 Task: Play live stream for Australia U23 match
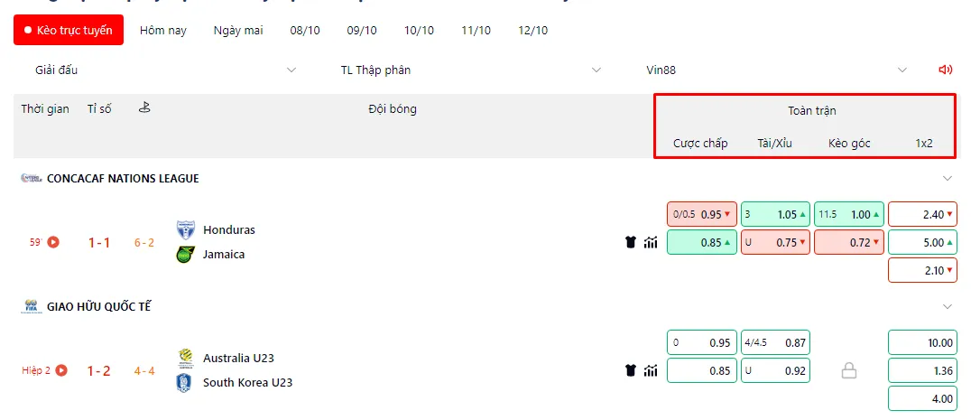click(x=61, y=370)
